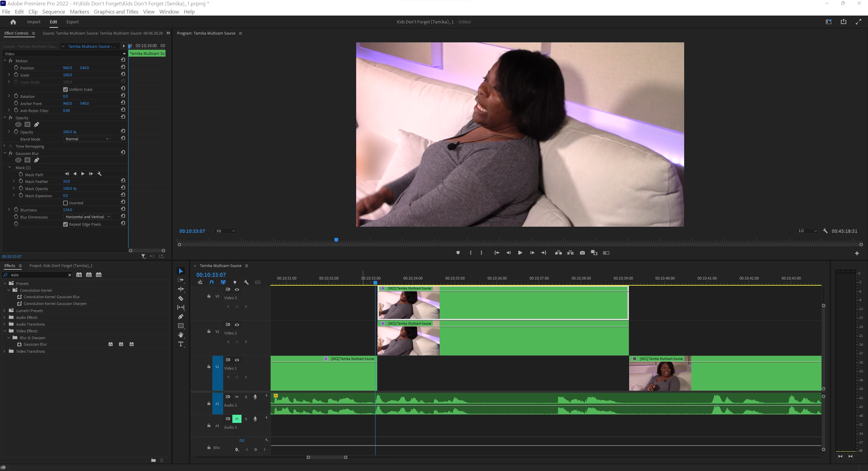Open the Blur Dimensions dropdown
The height and width of the screenshot is (471, 868).
coord(88,217)
